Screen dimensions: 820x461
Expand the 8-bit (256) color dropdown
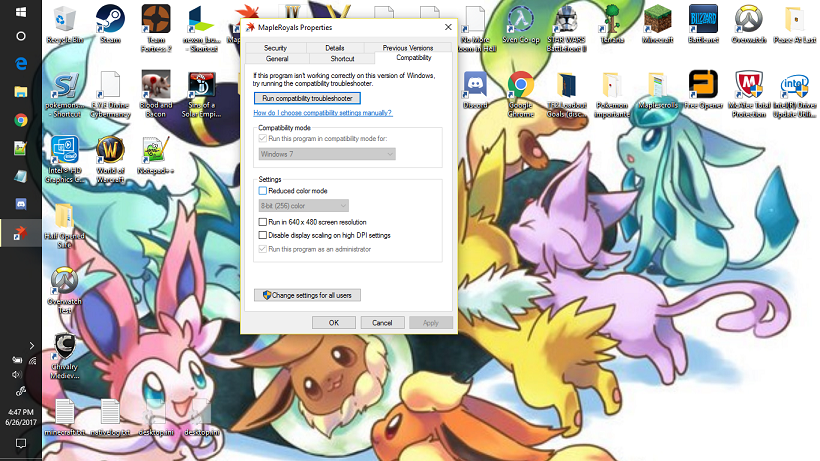tap(303, 205)
